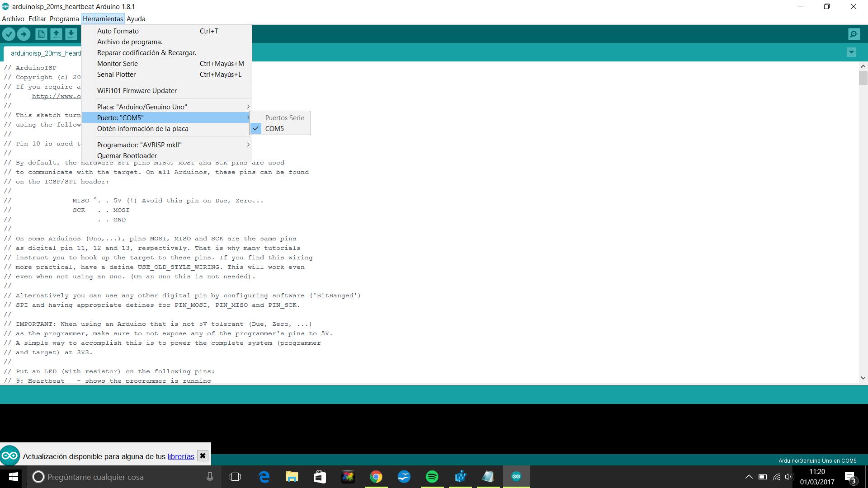Dismiss the library update notification
The height and width of the screenshot is (488, 868).
pos(203,456)
